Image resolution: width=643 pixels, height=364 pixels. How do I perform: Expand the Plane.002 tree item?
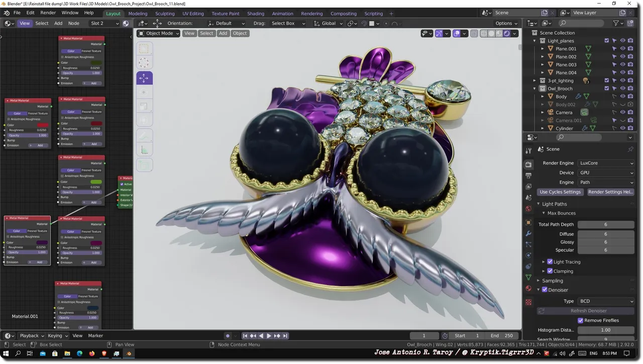tap(543, 57)
